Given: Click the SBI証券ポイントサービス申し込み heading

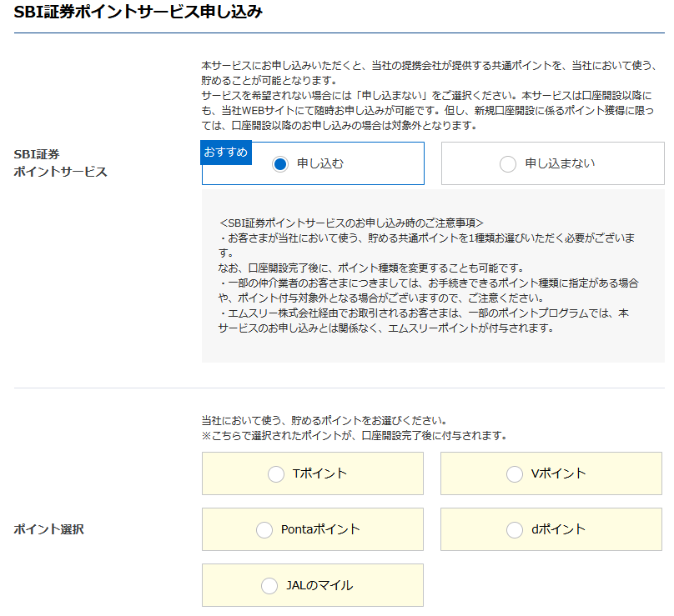Looking at the screenshot, I should (138, 12).
